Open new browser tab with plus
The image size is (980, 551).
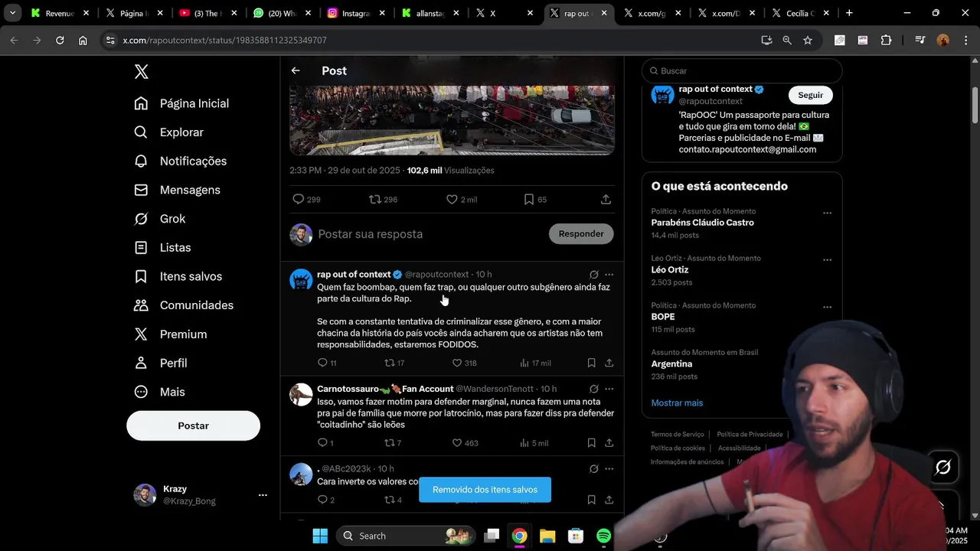(x=849, y=13)
